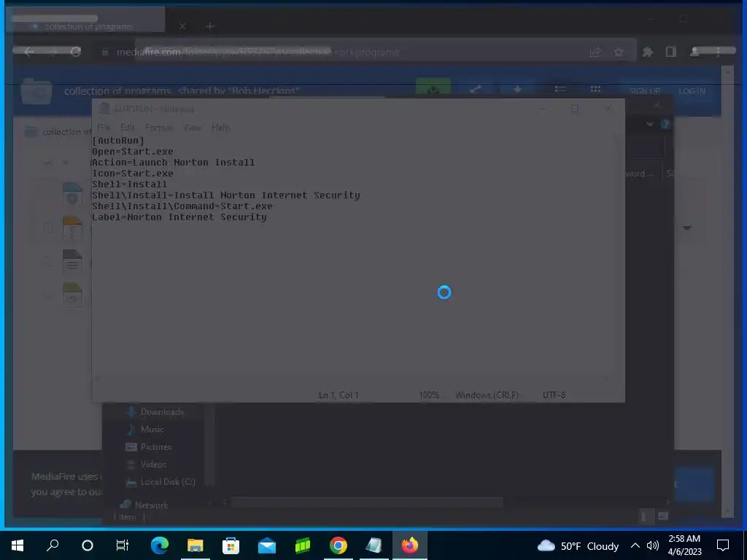Open Notepad Format menu
747x560 pixels.
(158, 127)
